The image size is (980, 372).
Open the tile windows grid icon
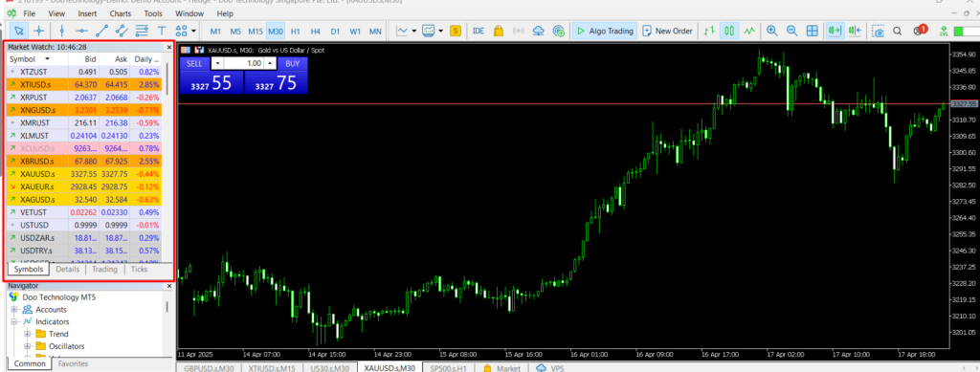[812, 31]
